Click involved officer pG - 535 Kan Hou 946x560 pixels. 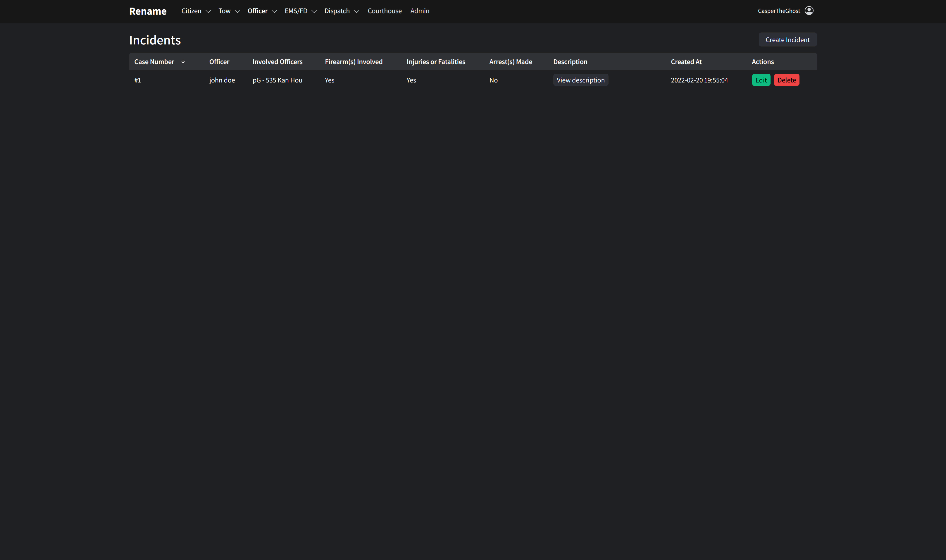(x=277, y=80)
